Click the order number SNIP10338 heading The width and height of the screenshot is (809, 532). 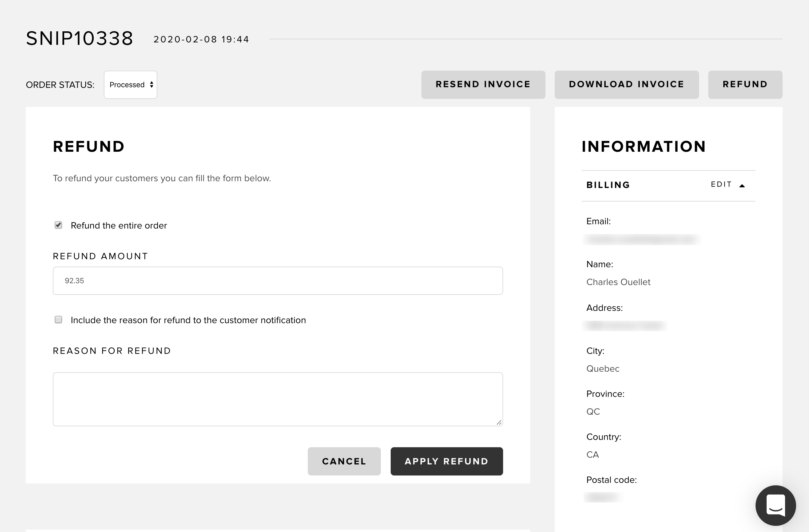[80, 38]
